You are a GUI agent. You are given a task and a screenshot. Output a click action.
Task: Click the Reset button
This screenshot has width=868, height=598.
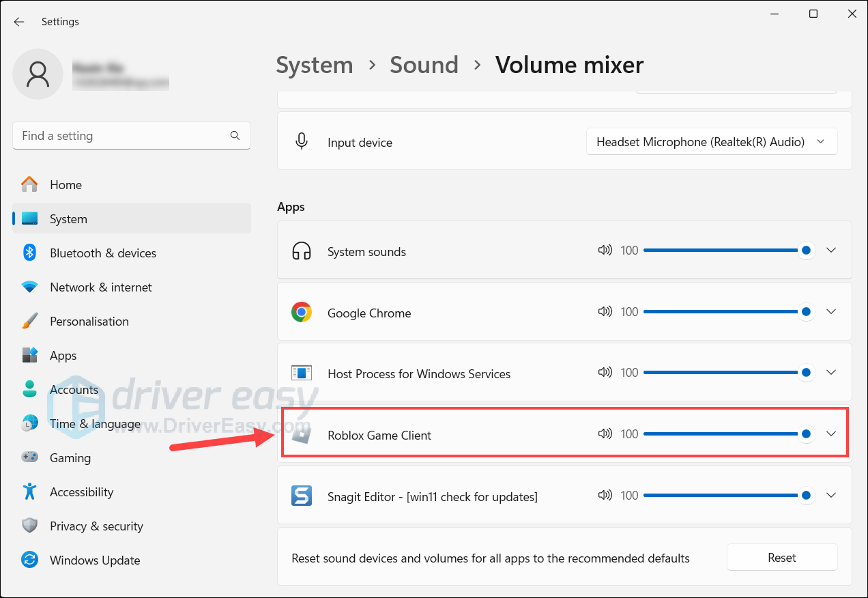tap(782, 557)
